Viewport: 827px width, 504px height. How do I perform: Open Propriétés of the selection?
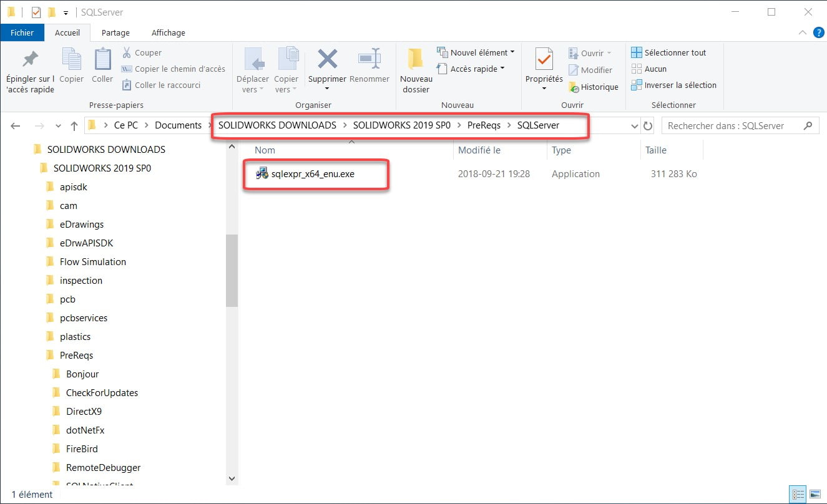point(544,69)
